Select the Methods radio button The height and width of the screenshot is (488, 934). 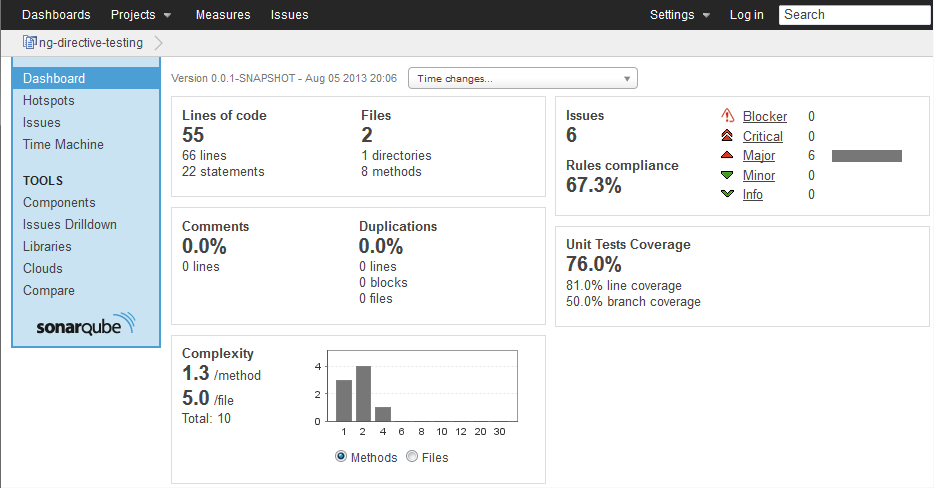[341, 457]
